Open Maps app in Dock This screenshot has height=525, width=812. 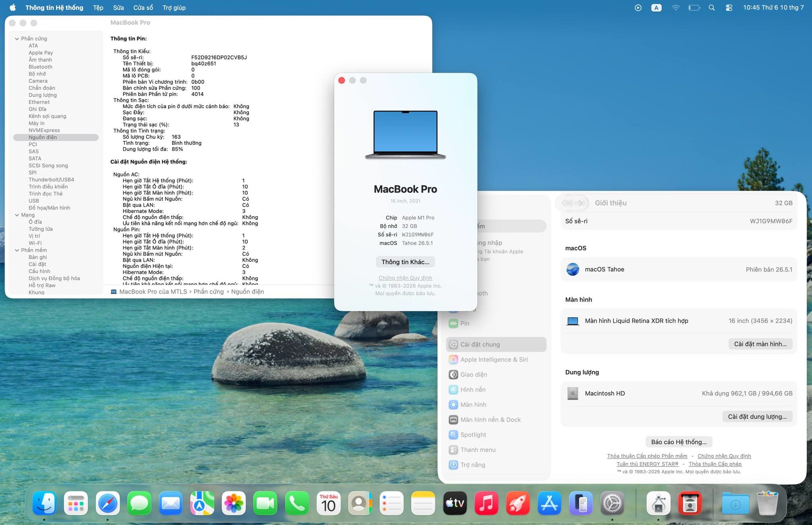202,503
